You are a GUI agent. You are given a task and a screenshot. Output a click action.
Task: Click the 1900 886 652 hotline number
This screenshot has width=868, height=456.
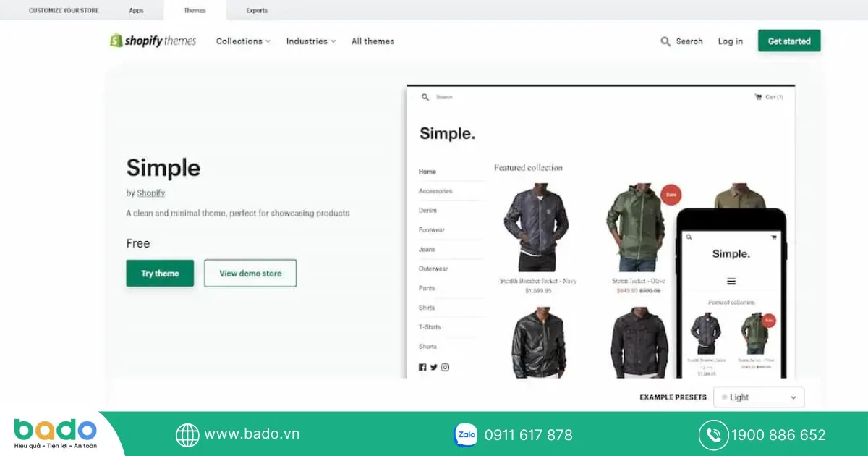tap(778, 435)
